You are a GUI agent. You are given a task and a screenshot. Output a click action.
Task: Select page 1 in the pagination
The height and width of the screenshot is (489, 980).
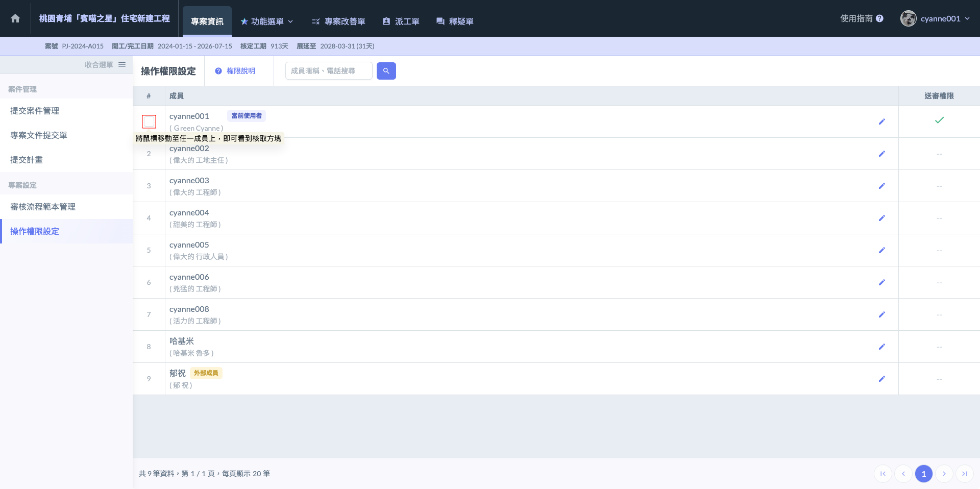point(924,474)
